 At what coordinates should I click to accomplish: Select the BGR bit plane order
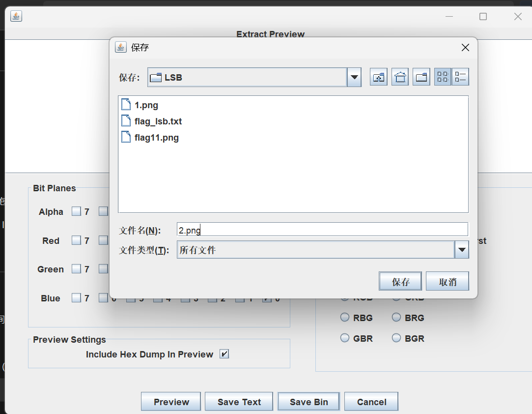[396, 338]
